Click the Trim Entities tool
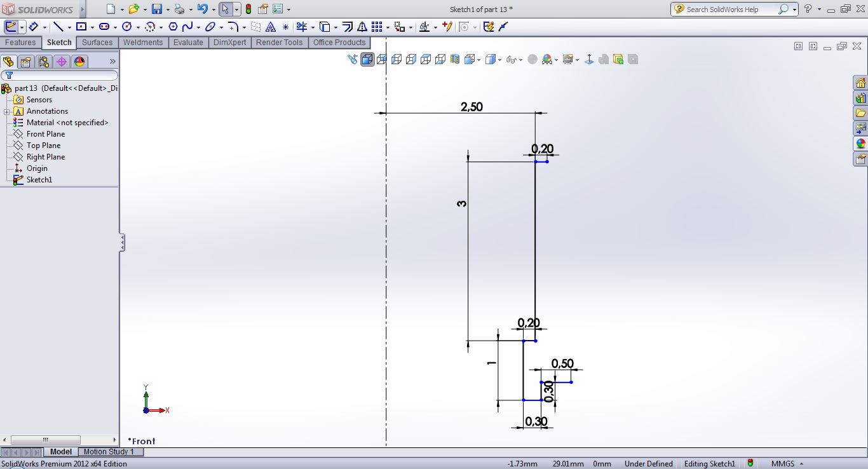Screen dimensions: 868x469 (301, 27)
